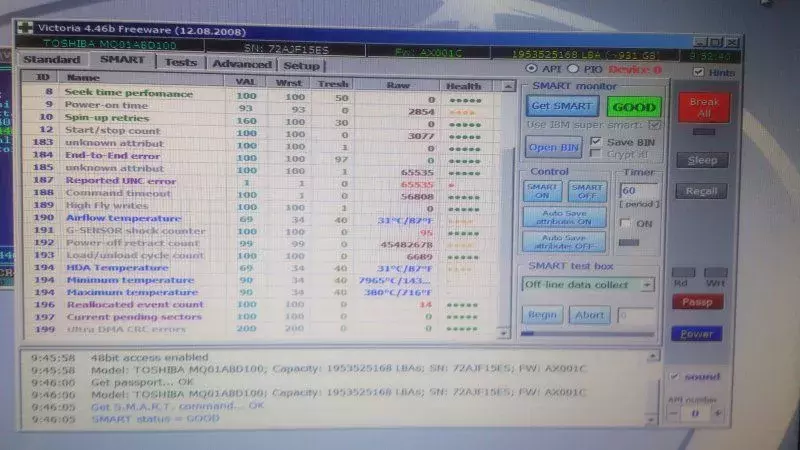Click the blue Power button

click(696, 334)
